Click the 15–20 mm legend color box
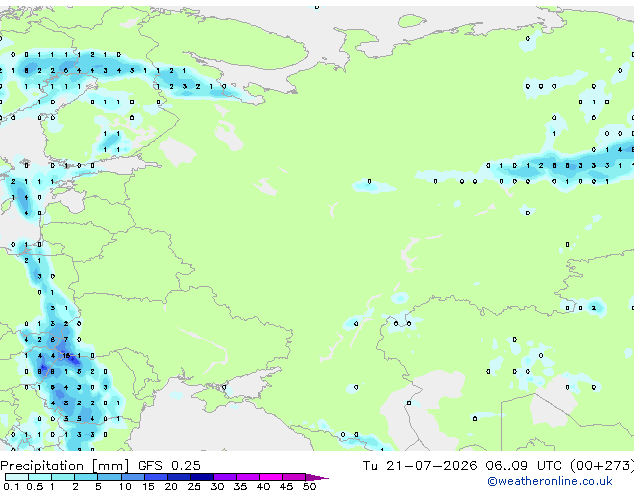 click(x=155, y=477)
